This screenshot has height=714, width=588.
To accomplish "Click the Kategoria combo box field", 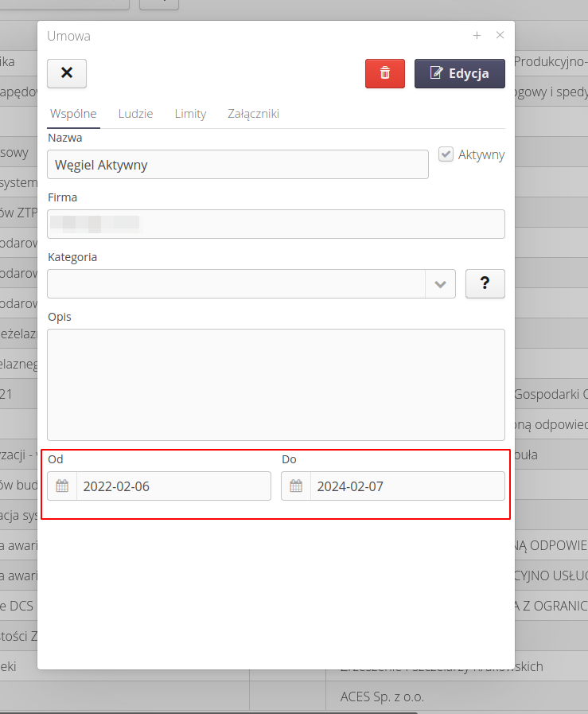I will (x=236, y=284).
